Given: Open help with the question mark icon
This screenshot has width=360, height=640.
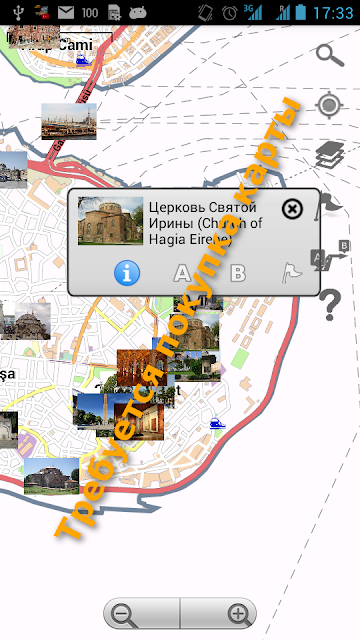Looking at the screenshot, I should click(330, 304).
